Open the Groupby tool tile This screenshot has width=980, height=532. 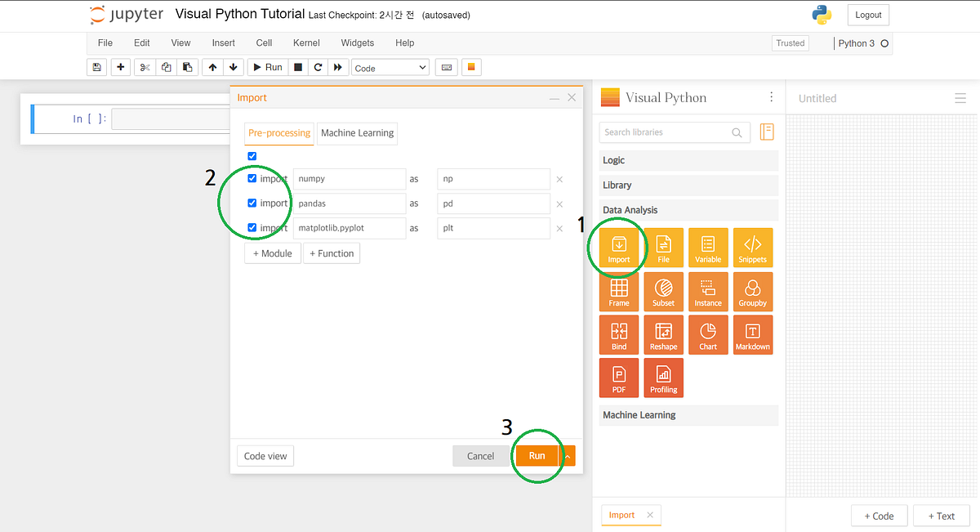(753, 292)
